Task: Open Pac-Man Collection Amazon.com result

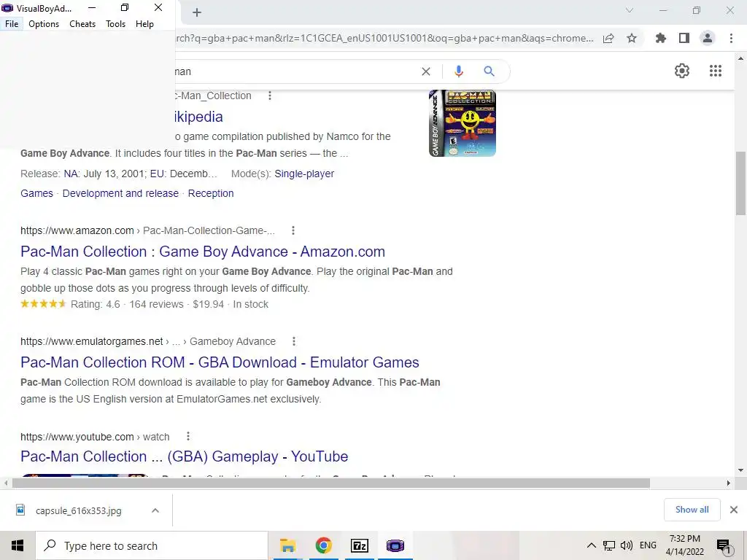Action: (x=203, y=252)
